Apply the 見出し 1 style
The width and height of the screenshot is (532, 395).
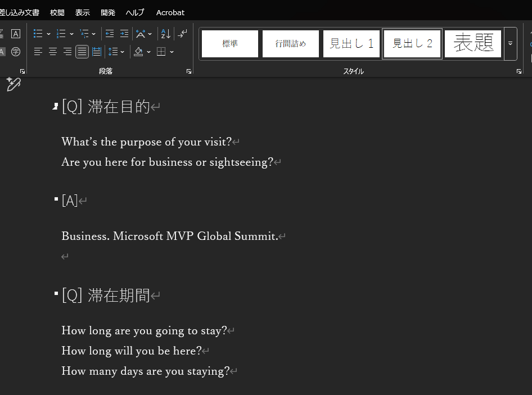tap(351, 44)
